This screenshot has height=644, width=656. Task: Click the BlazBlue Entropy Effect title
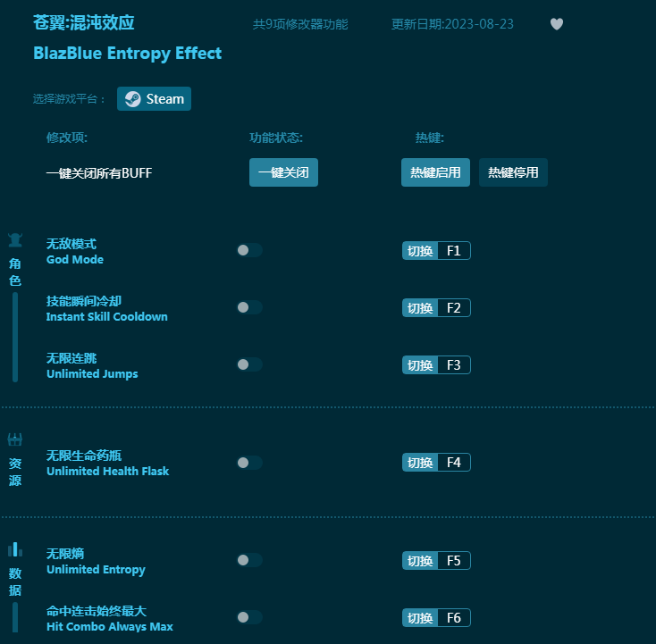(x=127, y=54)
